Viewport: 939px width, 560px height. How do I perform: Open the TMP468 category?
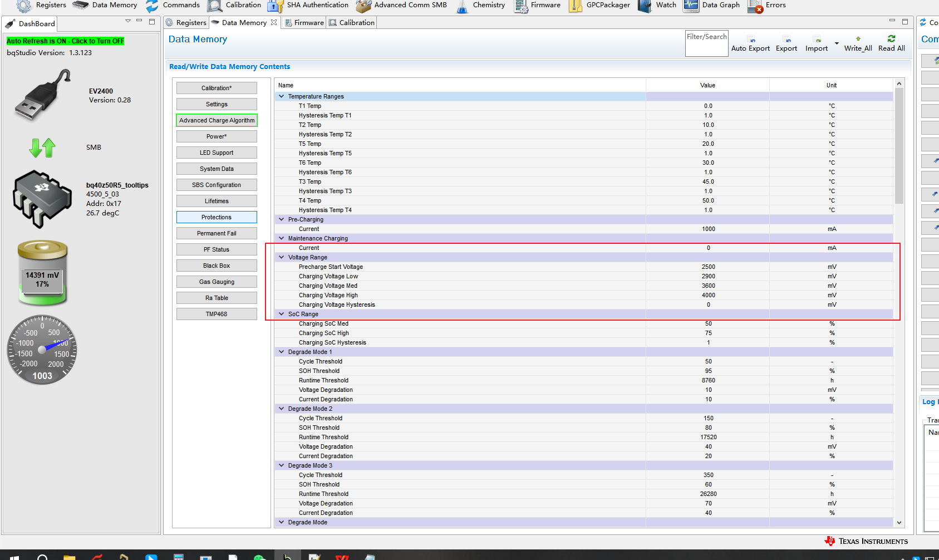pos(217,314)
